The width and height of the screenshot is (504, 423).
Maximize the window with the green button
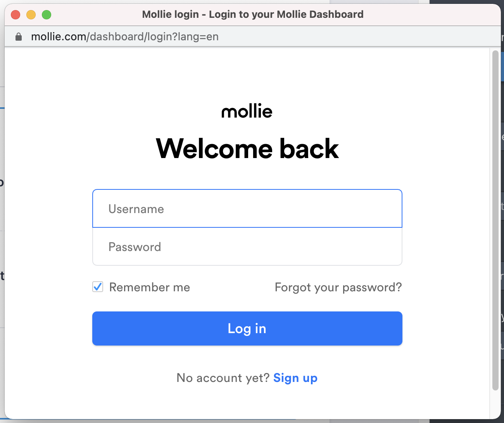47,15
